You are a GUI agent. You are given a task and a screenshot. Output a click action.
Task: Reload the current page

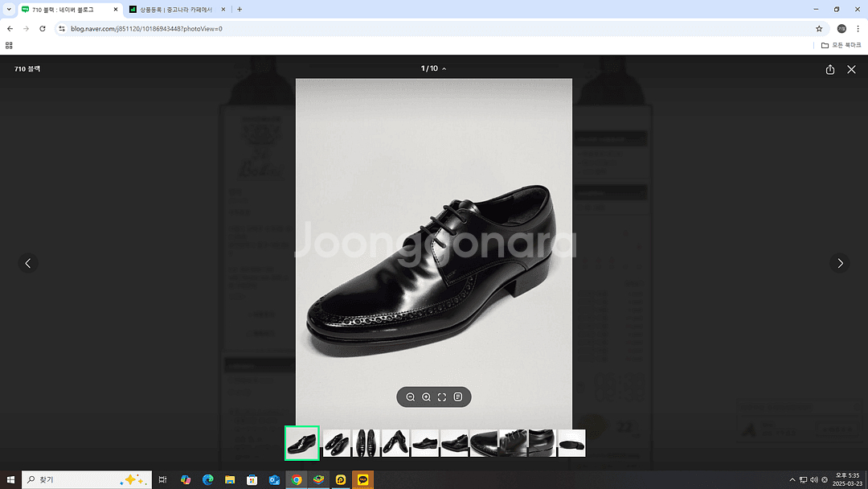42,29
